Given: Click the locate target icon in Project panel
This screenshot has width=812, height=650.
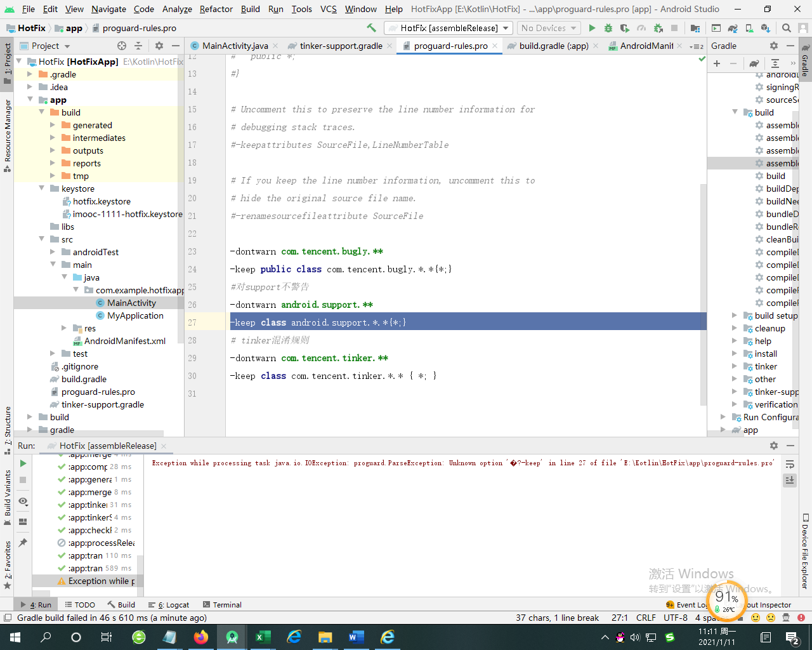Looking at the screenshot, I should [x=122, y=46].
